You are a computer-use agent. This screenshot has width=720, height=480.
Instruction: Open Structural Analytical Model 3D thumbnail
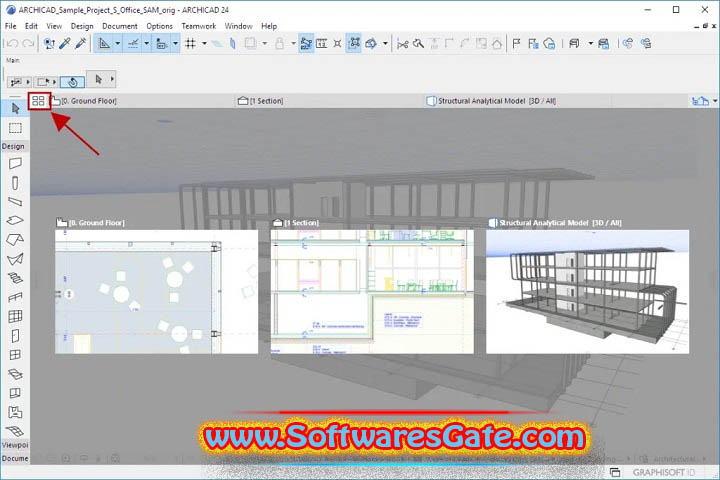point(587,292)
